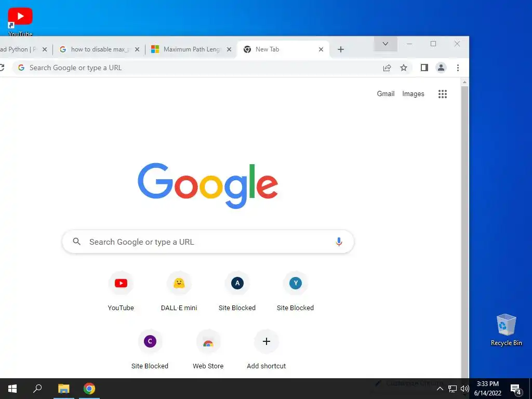Open a new tab with plus button
Viewport: 532px width, 399px height.
[x=341, y=49]
